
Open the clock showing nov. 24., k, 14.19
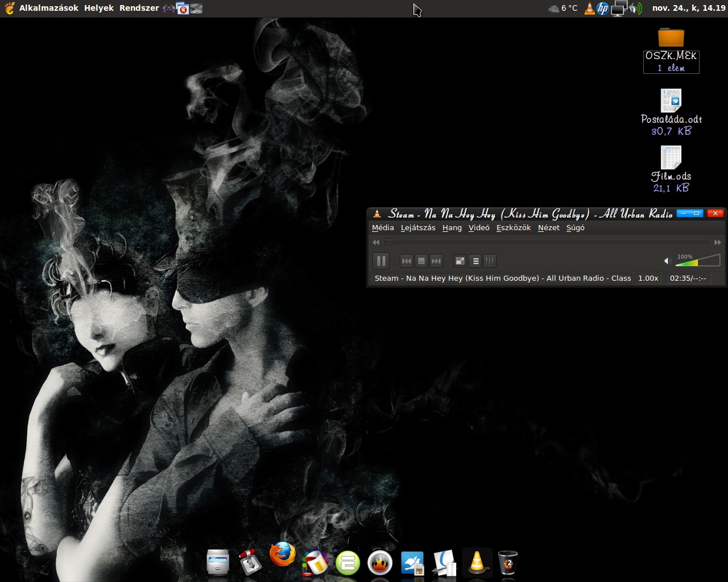click(689, 8)
